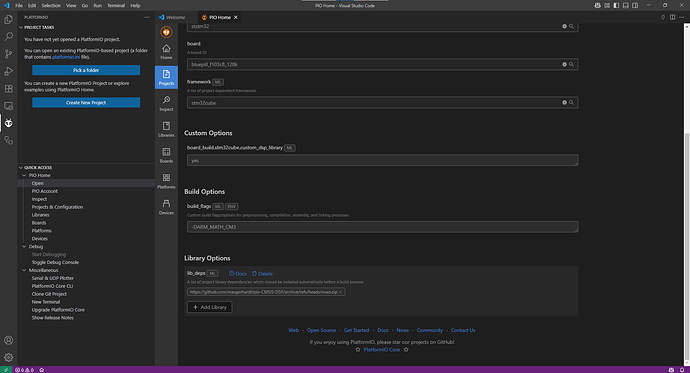Open the Terminal menu
The width and height of the screenshot is (690, 373).
(x=116, y=6)
